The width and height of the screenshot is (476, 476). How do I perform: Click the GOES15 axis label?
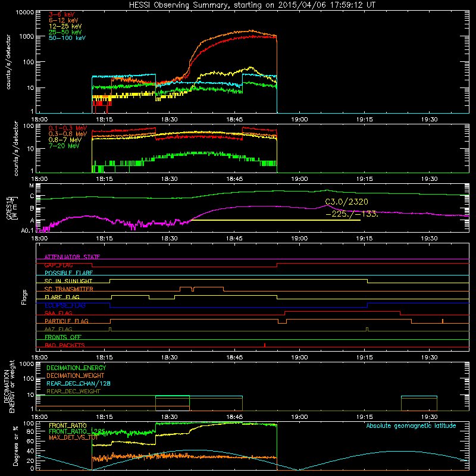click(12, 208)
